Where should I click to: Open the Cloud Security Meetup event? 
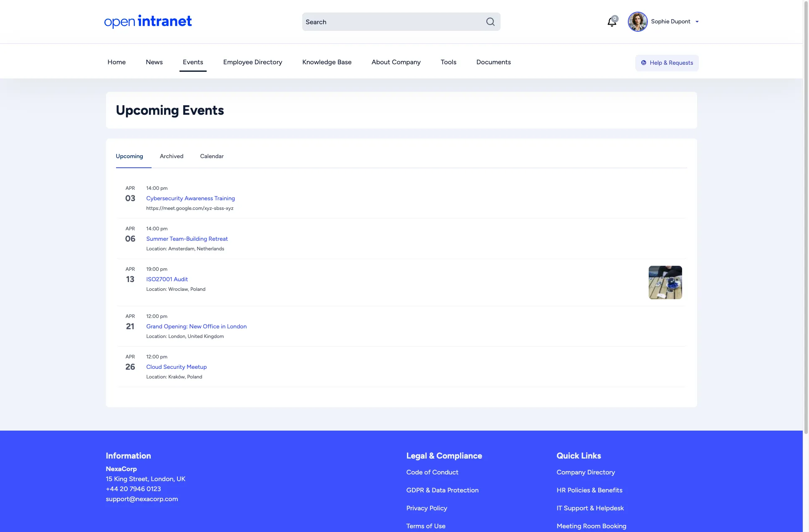[176, 367]
